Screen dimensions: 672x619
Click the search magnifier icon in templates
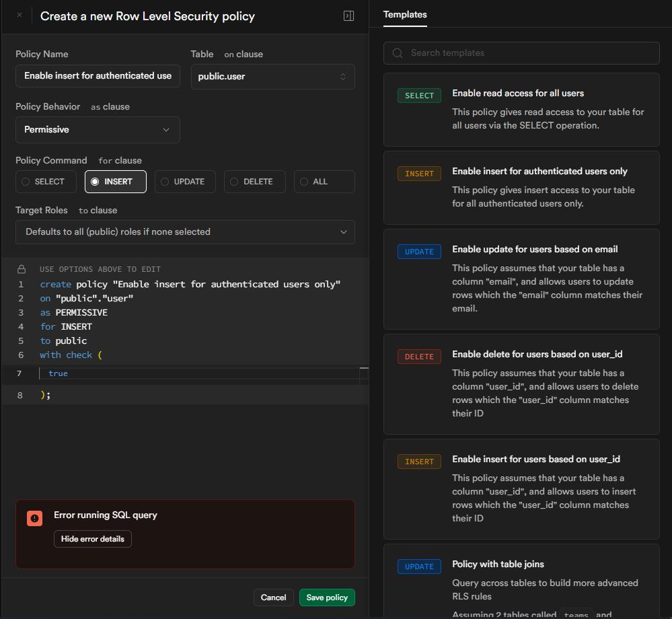pos(398,53)
